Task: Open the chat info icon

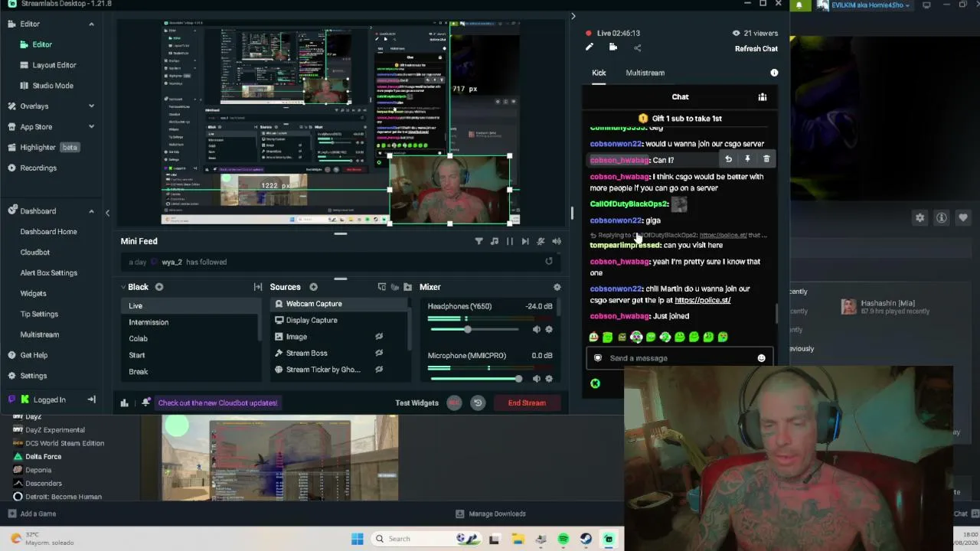Action: pyautogui.click(x=774, y=73)
